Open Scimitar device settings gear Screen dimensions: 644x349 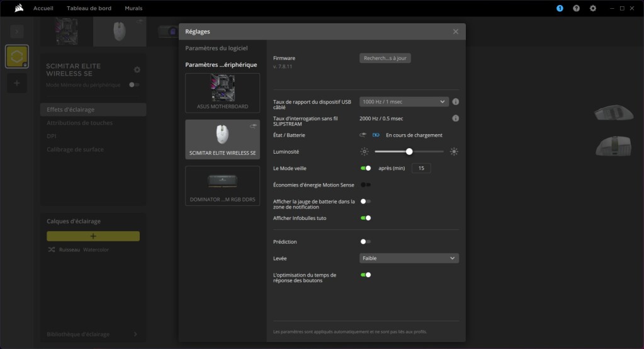(x=137, y=69)
